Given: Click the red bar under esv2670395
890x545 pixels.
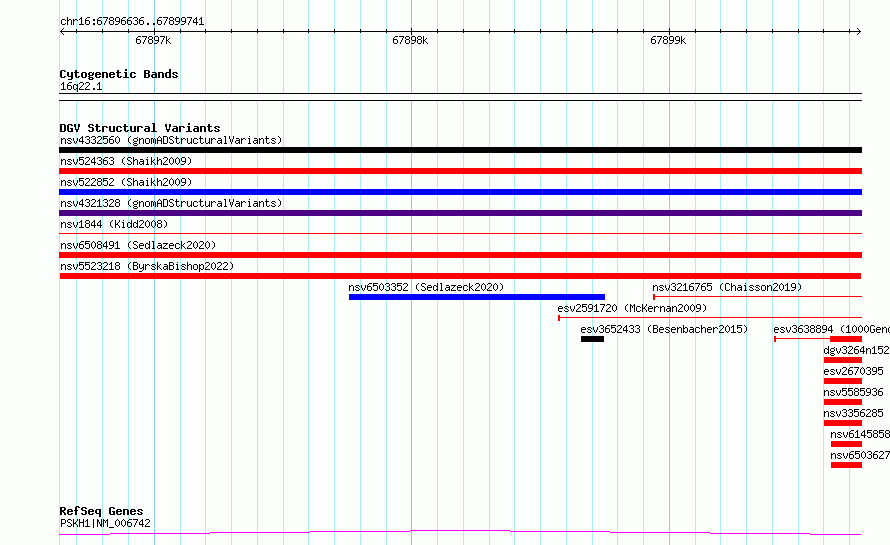Looking at the screenshot, I should 843,381.
